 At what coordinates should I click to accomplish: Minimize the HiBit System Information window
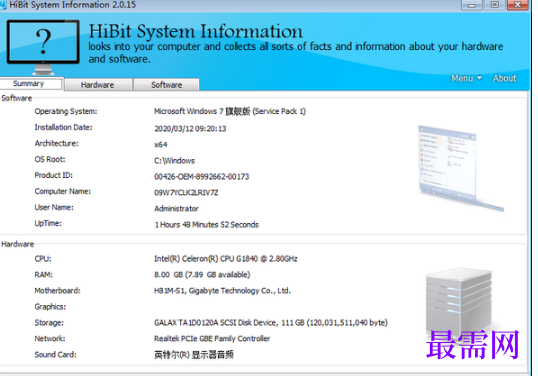coord(472,5)
